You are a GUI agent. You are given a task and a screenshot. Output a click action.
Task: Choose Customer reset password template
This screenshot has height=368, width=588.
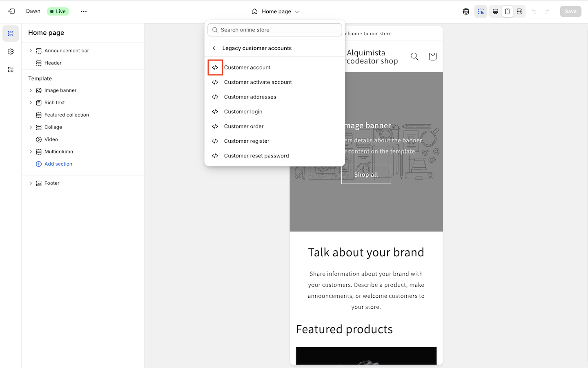tap(256, 156)
